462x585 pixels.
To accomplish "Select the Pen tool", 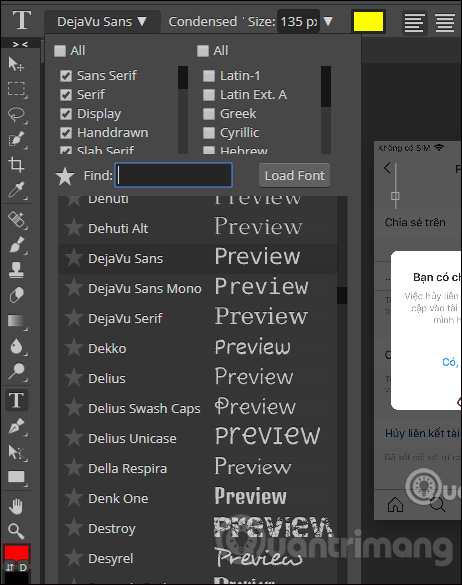I will (17, 426).
